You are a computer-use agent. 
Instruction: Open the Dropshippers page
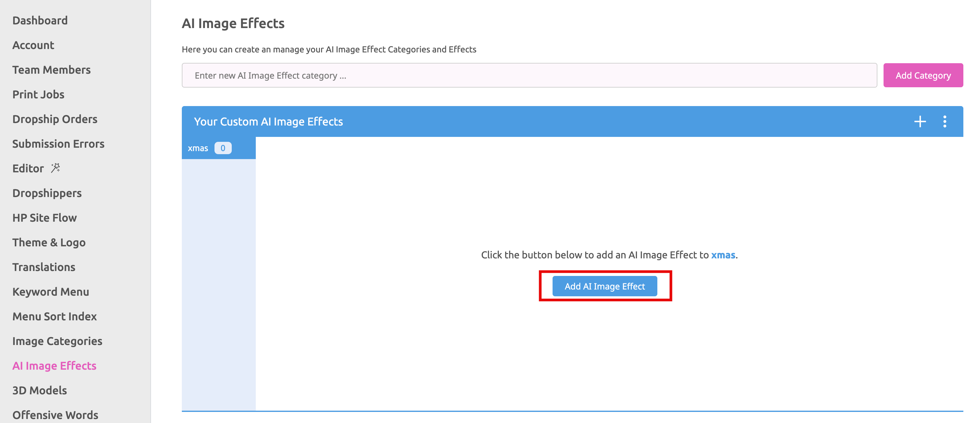click(x=47, y=193)
